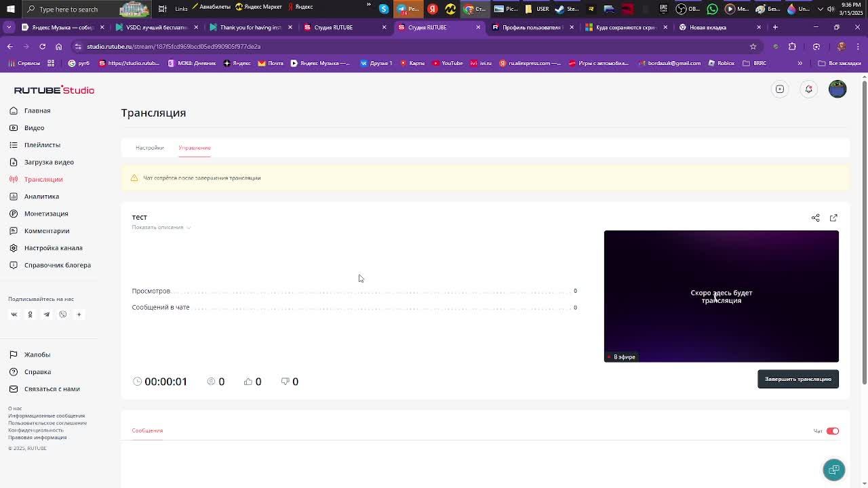This screenshot has height=488, width=868.
Task: Open the Видео section
Action: [34, 127]
